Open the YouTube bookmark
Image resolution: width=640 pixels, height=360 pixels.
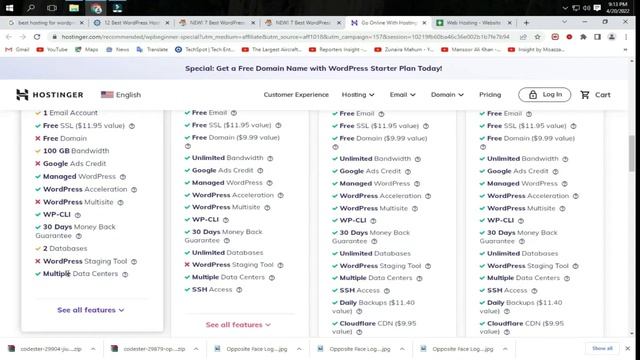coord(52,50)
